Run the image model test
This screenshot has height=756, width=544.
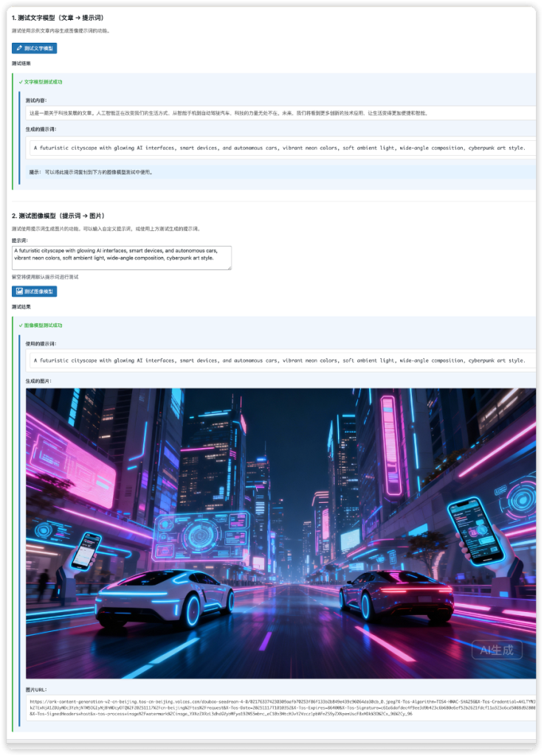coord(34,292)
